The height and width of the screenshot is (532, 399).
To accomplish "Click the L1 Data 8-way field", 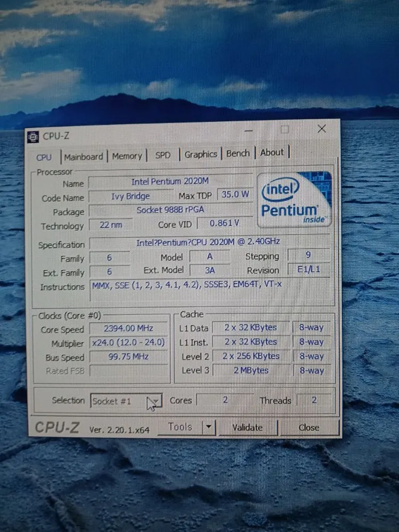I will [x=311, y=327].
